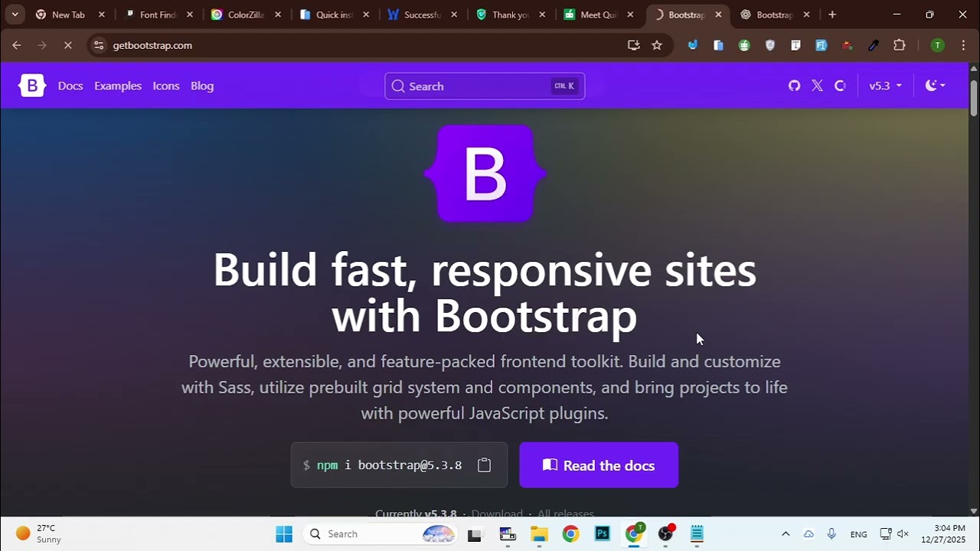Click the ENG language indicator

click(x=859, y=534)
